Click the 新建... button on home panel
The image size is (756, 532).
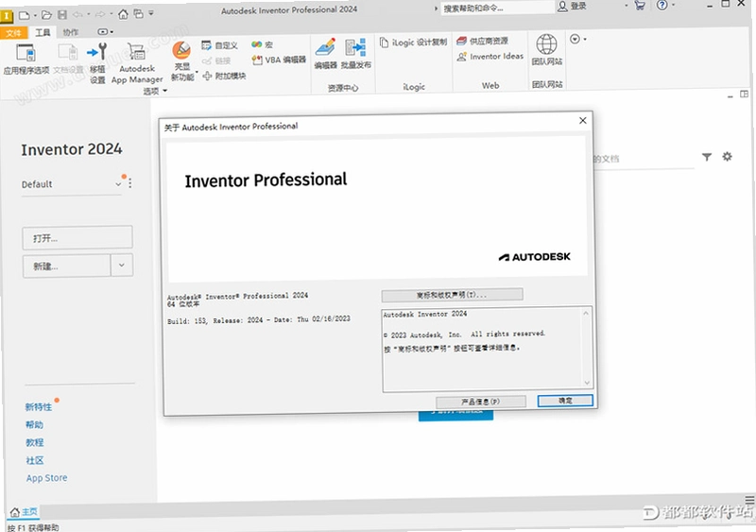point(66,266)
